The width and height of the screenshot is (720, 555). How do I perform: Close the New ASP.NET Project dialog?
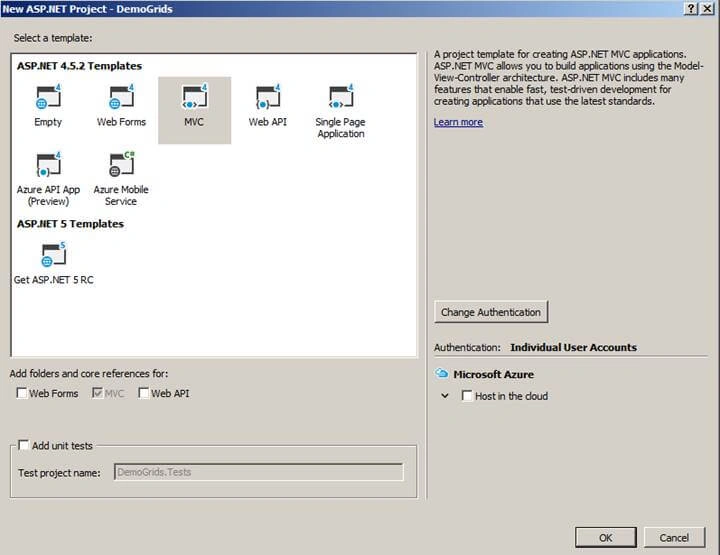pos(707,9)
